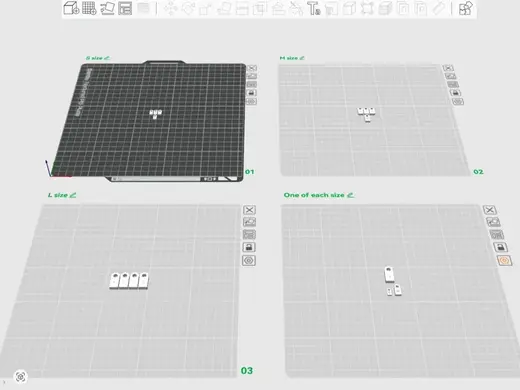Image resolution: width=520 pixels, height=390 pixels.
Task: Select the Lay on face tool
Action: [x=224, y=9]
